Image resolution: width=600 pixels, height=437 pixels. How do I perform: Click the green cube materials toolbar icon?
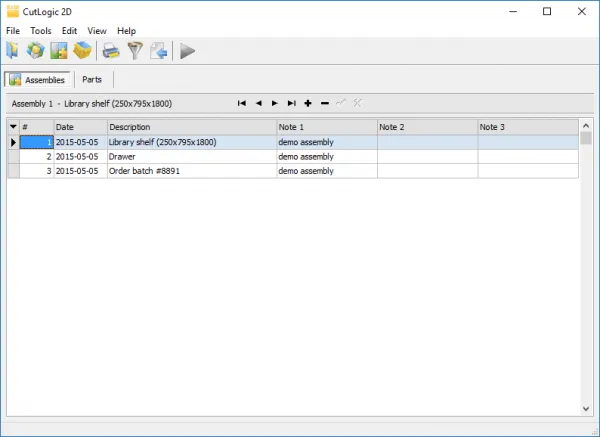36,50
